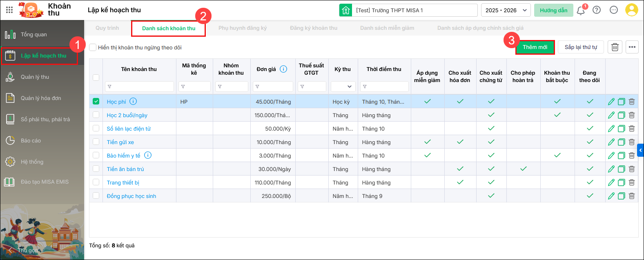Click the notification bell icon
The width and height of the screenshot is (644, 260).
(580, 11)
